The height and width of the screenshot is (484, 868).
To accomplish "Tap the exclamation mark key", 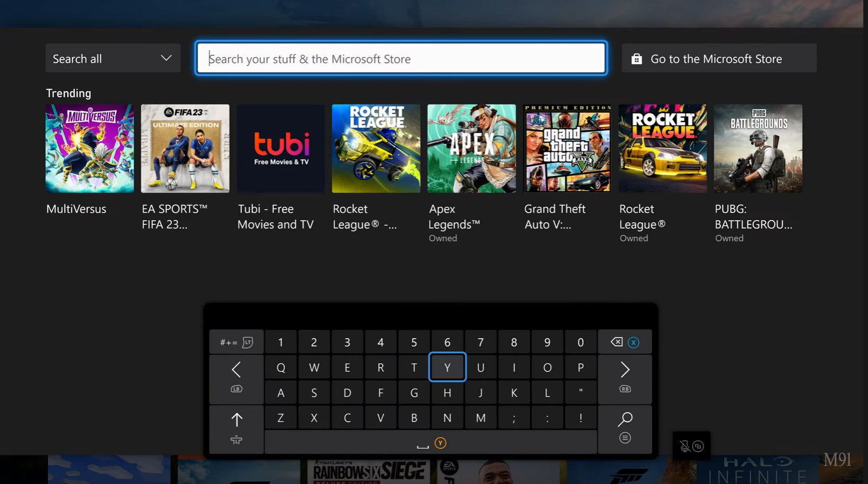I will pos(581,418).
